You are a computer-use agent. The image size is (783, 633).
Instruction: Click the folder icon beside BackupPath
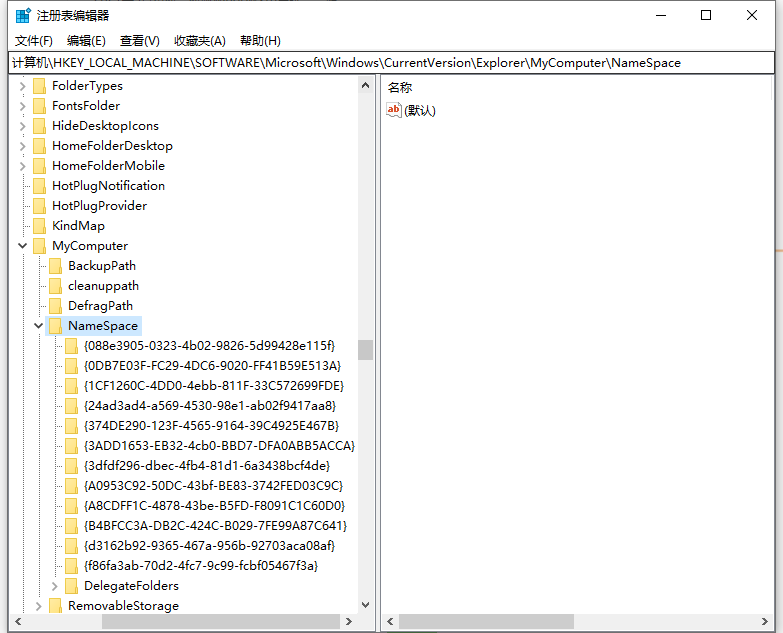point(56,266)
